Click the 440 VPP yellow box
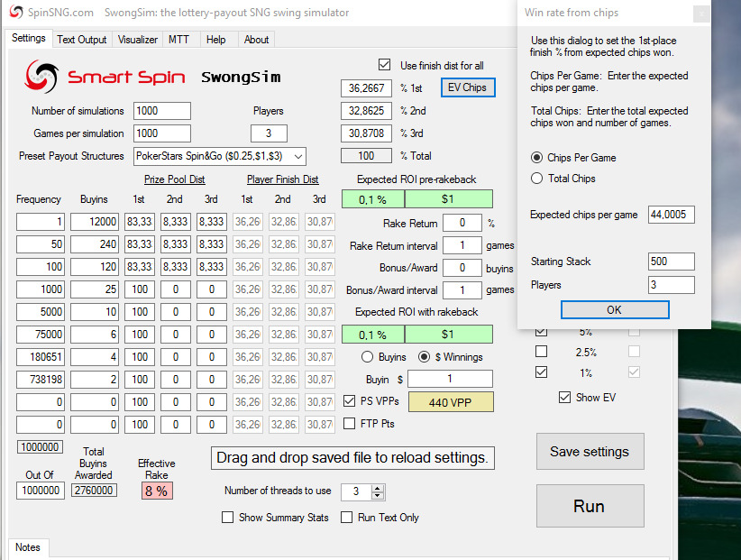This screenshot has width=741, height=560. [x=451, y=402]
